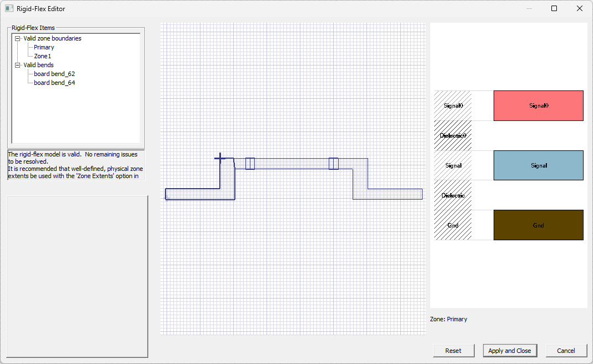The image size is (593, 364).
Task: Click the crosshair origin marker on the board
Action: 219,157
